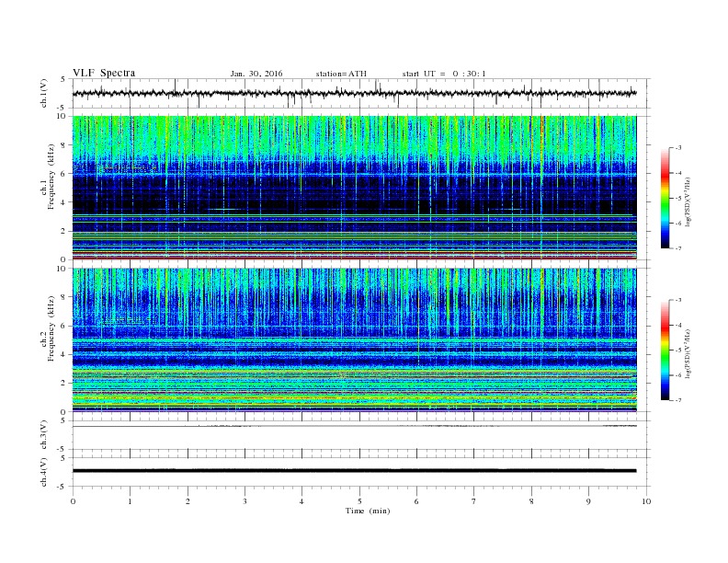Click the lower "log(PSD)(V²/Hz)" colorbar label
This screenshot has width=728, height=563.
[688, 353]
